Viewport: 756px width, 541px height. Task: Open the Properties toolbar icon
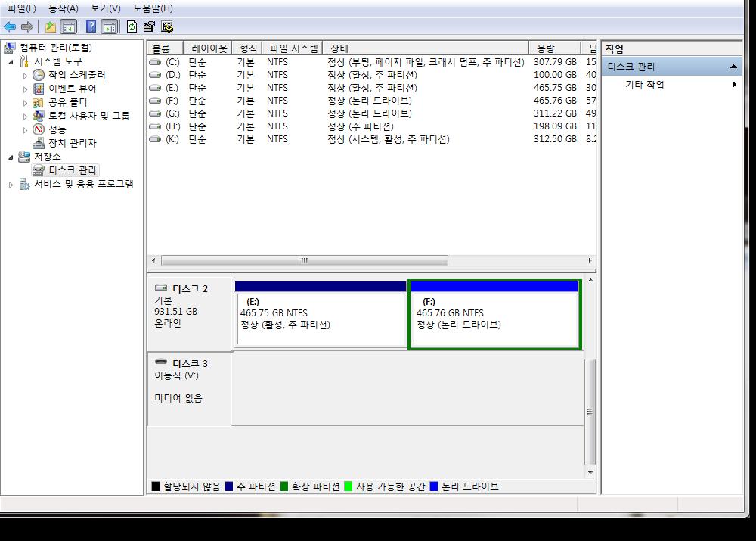click(149, 27)
